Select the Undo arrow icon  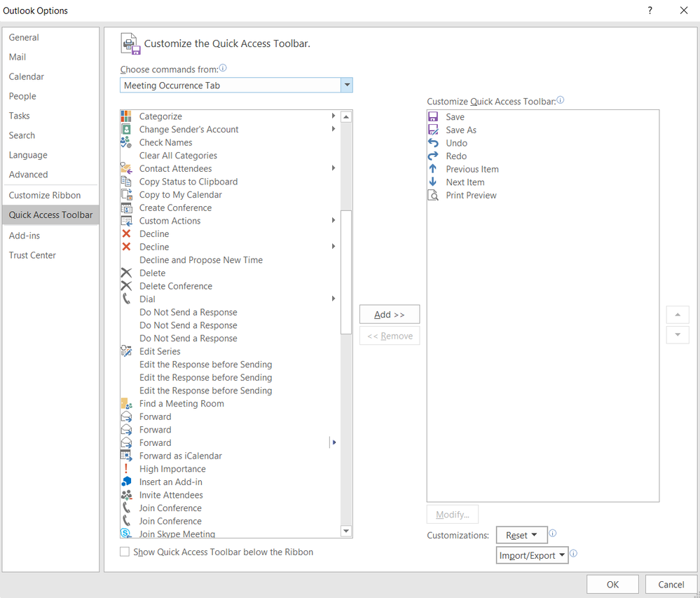(433, 143)
